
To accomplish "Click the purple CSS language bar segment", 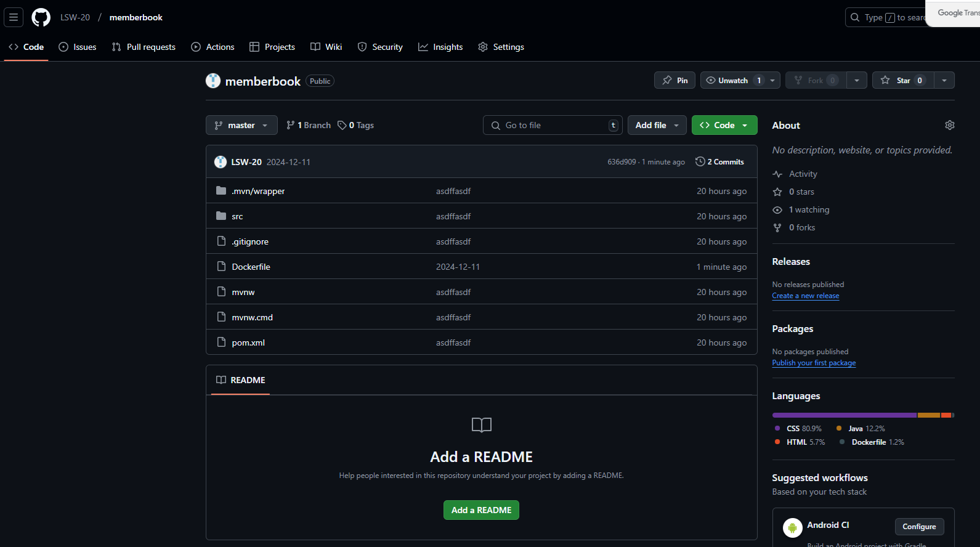I will pyautogui.click(x=844, y=415).
